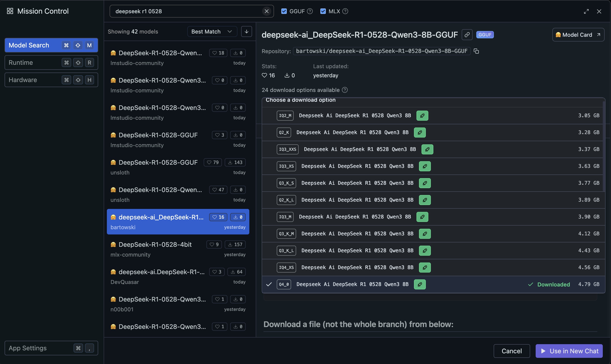611x364 pixels.
Task: Click the repository name bartowski/deepseek-ai_DeepSeek-R1-0528-Qwen3-8B-GGUF
Action: point(382,51)
